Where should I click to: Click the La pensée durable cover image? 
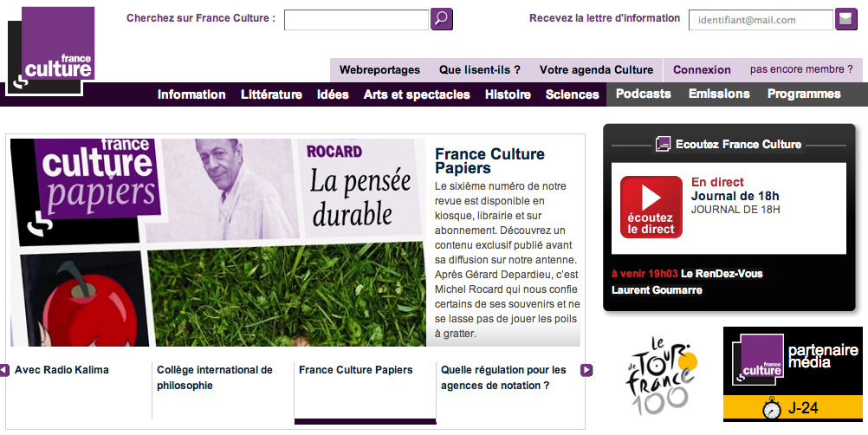pyautogui.click(x=218, y=243)
